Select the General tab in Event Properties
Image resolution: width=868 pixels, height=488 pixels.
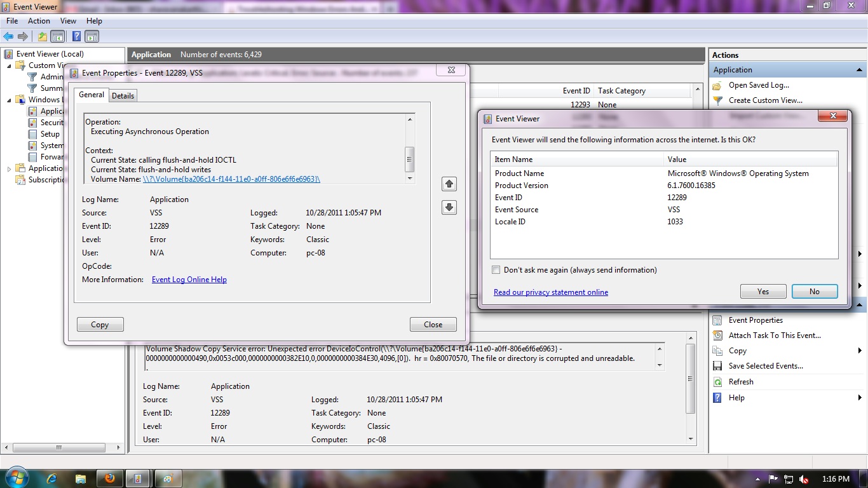point(92,95)
